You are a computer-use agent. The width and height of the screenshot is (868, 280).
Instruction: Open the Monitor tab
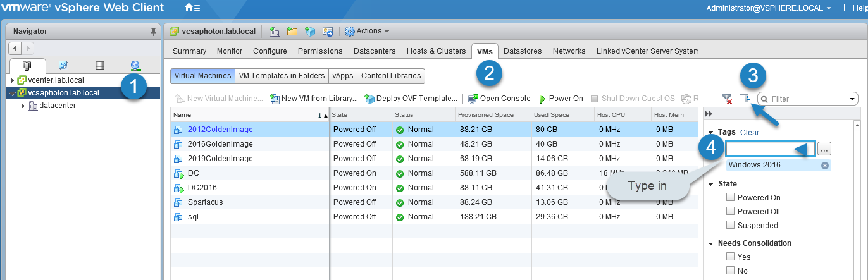(230, 51)
